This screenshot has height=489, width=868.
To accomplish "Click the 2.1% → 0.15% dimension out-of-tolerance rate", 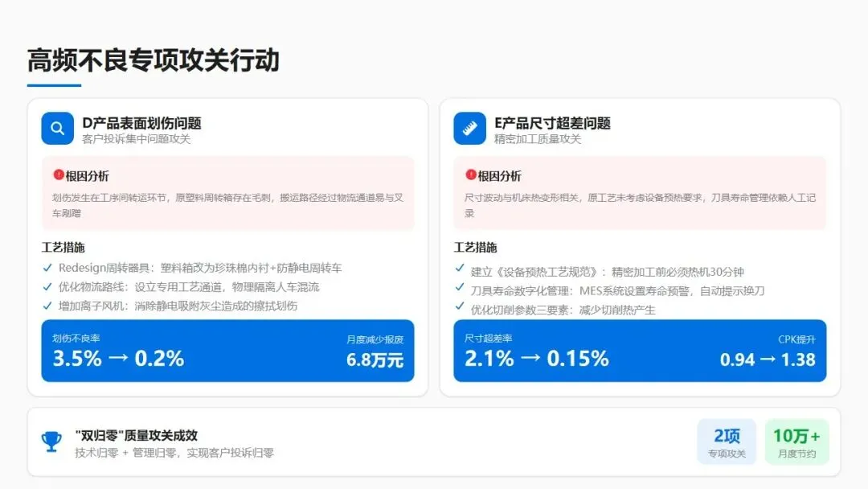I will 536,359.
